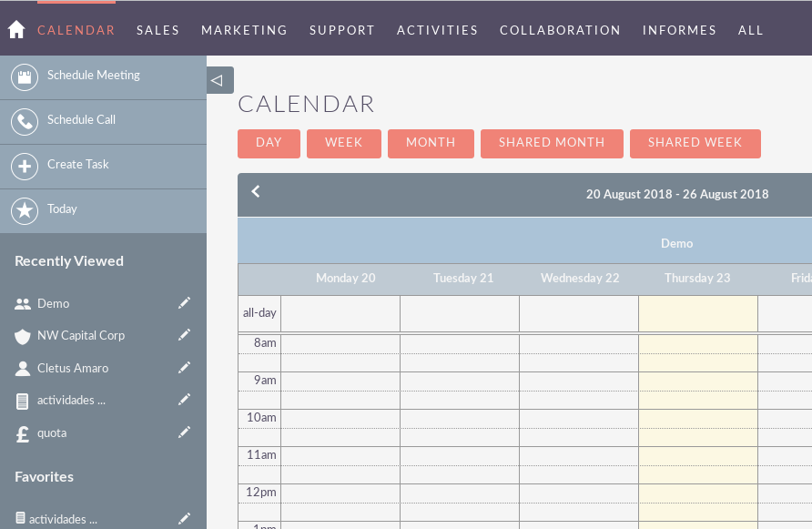Click the Schedule Meeting calendar icon
The height and width of the screenshot is (529, 812).
point(25,76)
